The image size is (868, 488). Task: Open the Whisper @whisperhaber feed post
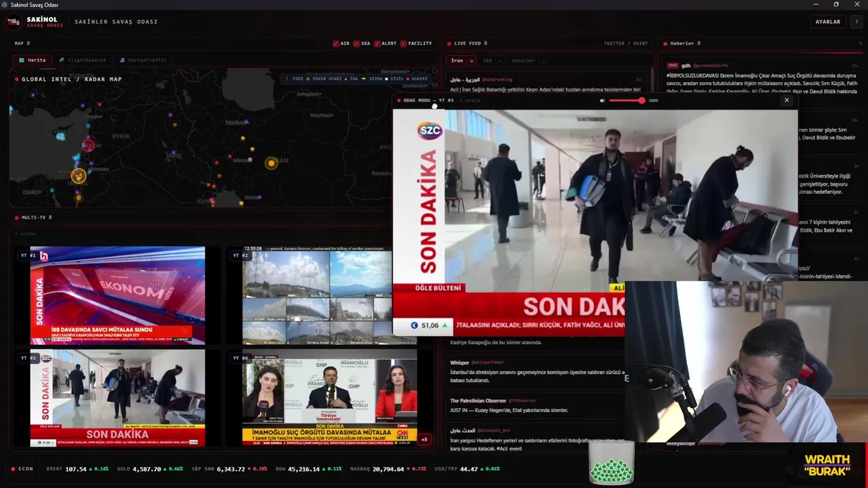pos(536,371)
